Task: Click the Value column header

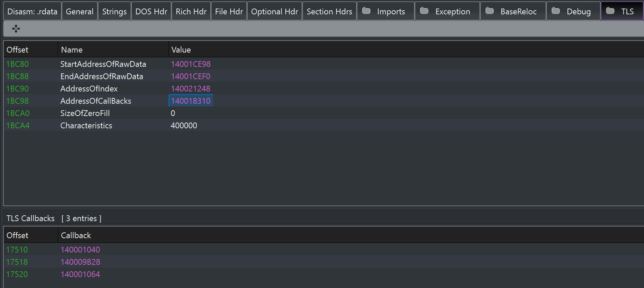Action: click(x=406, y=50)
